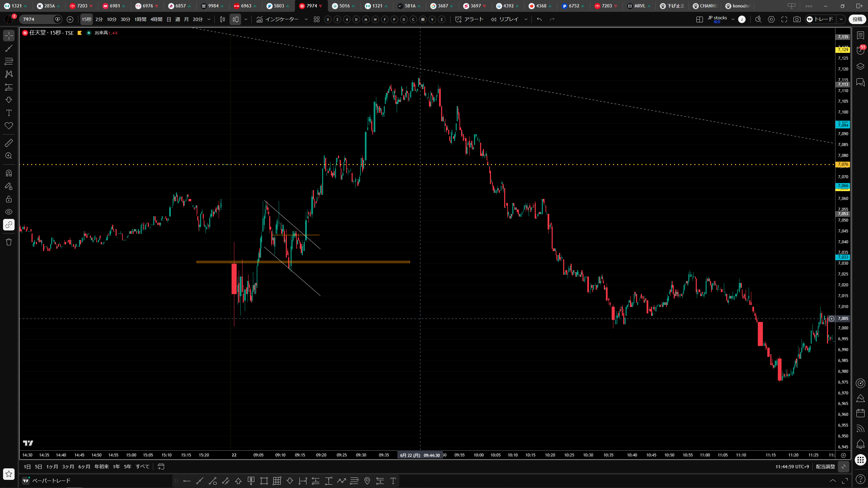Expand the time interval dropdown arrow
The width and height of the screenshot is (868, 488).
pos(209,19)
